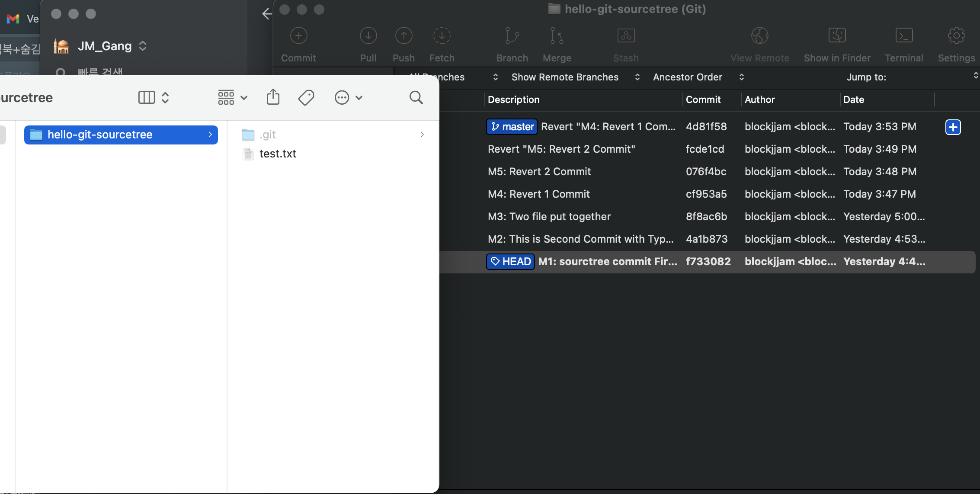Click the Fetch toolbar icon
Image resolution: width=980 pixels, height=494 pixels.
[x=442, y=36]
